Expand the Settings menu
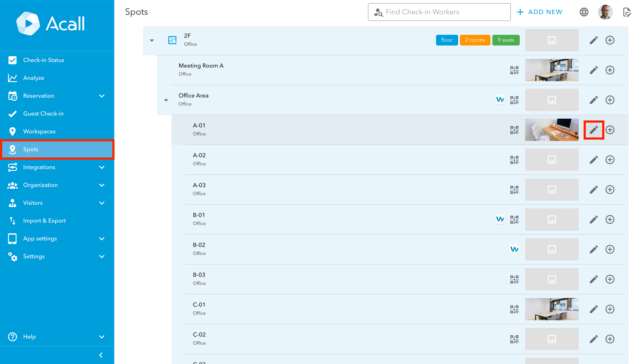This screenshot has width=643, height=364. pos(102,256)
